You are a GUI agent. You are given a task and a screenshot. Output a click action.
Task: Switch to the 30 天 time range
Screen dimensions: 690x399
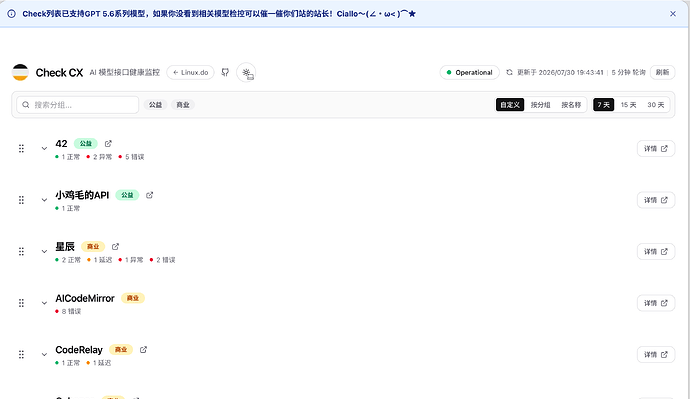(655, 105)
